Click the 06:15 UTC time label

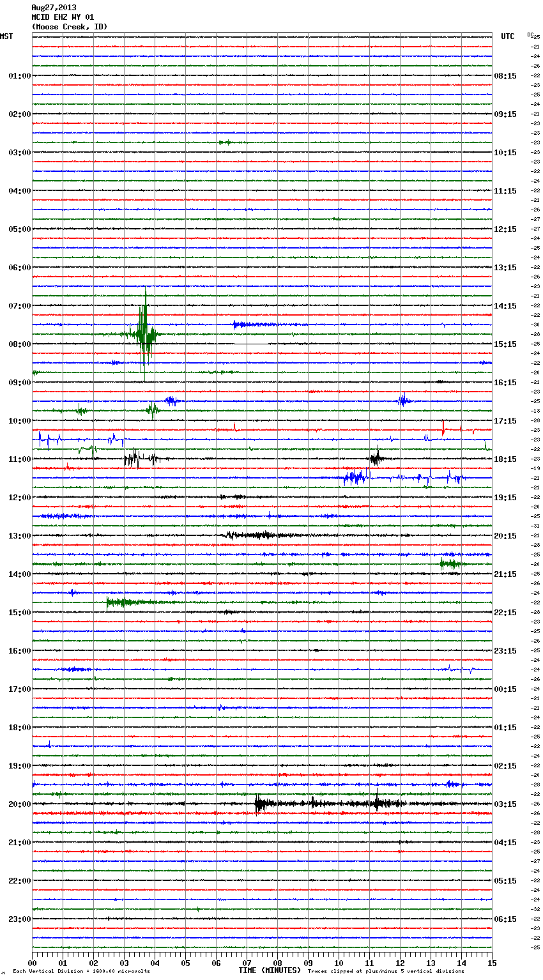click(505, 919)
